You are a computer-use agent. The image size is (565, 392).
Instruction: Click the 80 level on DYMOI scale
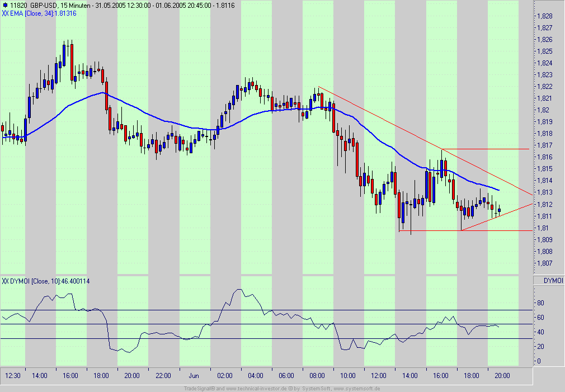[x=540, y=304]
